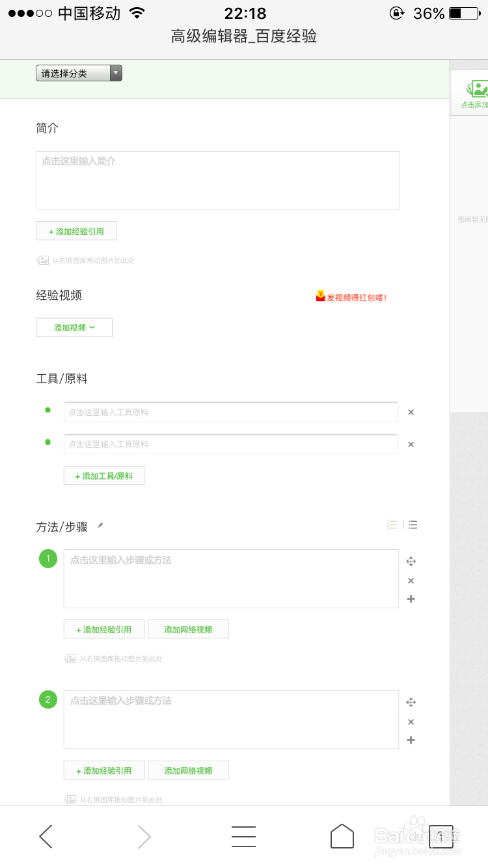Click the 工具/原料 section heading
Screen dimensions: 488x868
[x=62, y=379]
